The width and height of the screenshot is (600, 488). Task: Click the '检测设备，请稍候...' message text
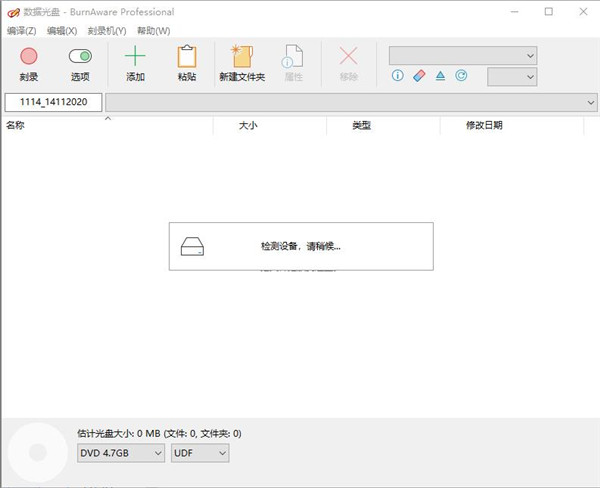[x=301, y=246]
